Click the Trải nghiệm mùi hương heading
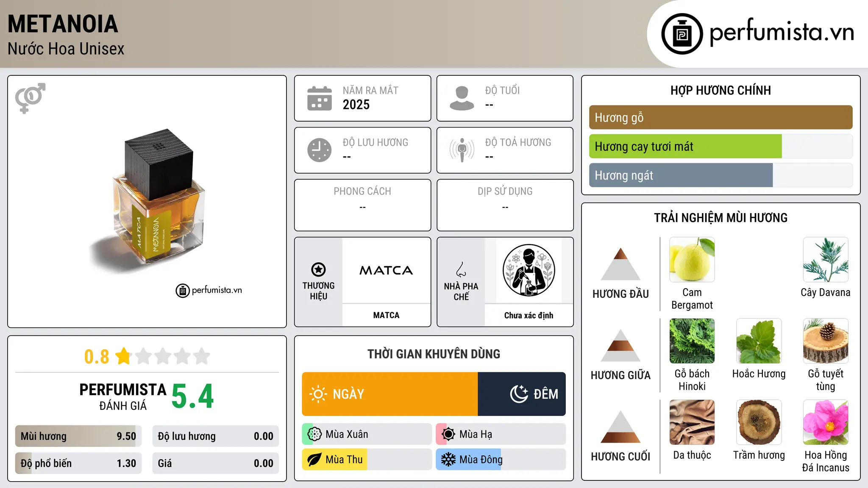The width and height of the screenshot is (868, 488). click(721, 218)
